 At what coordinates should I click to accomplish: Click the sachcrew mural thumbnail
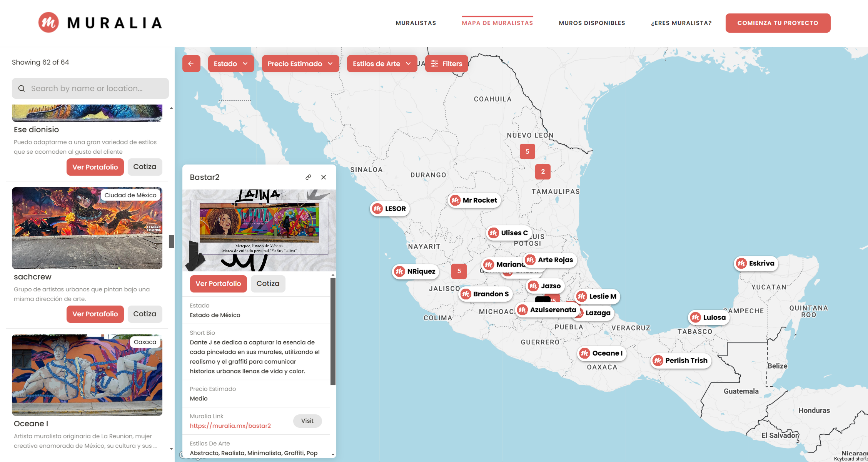click(87, 228)
